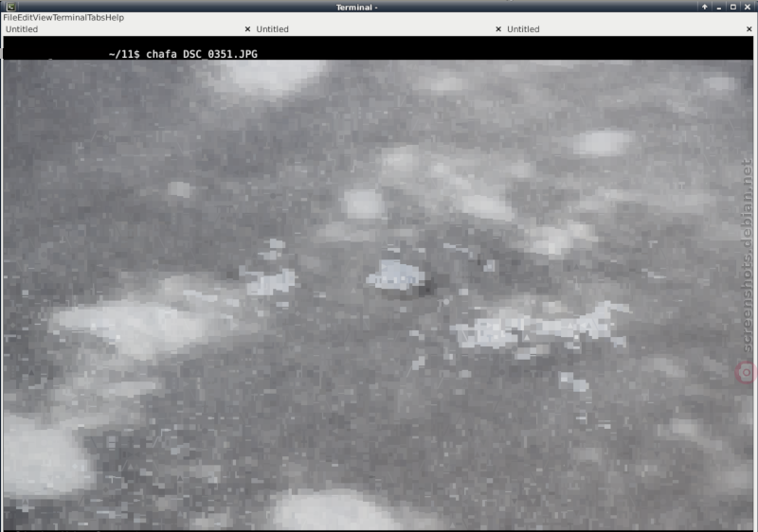The height and width of the screenshot is (532, 758).
Task: Maximize the Terminal window
Action: coord(732,7)
